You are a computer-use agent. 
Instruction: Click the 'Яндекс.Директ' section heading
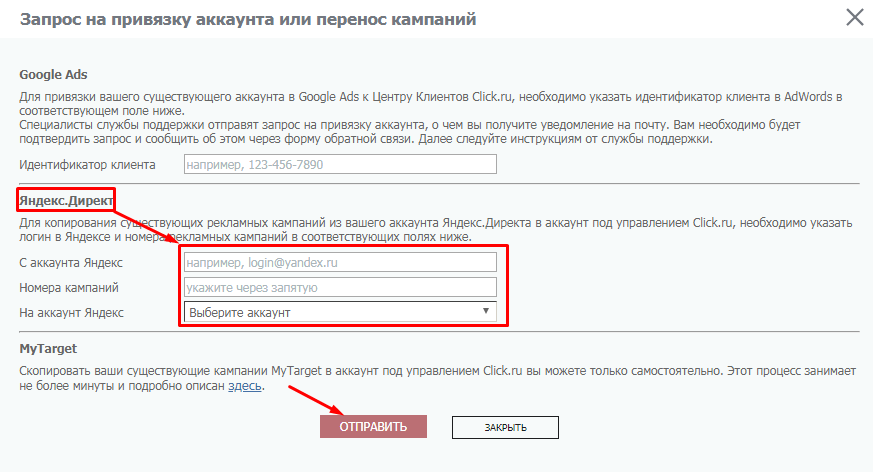[67, 200]
